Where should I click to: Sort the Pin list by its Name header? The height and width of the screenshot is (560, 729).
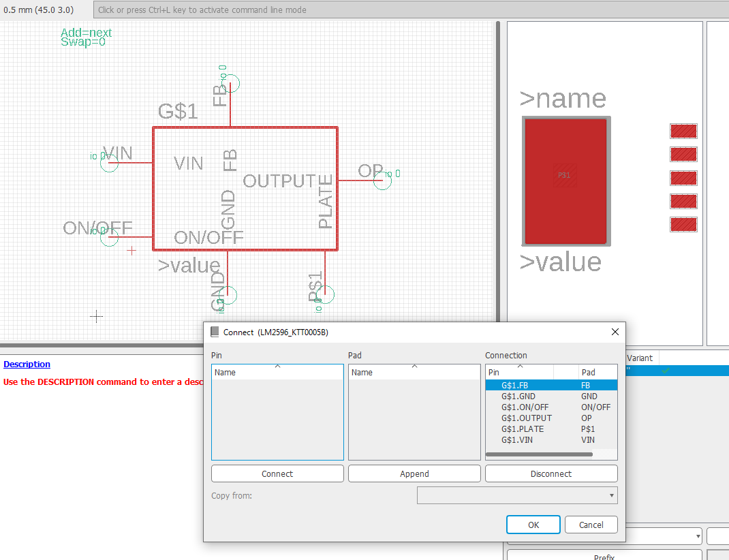[277, 373]
